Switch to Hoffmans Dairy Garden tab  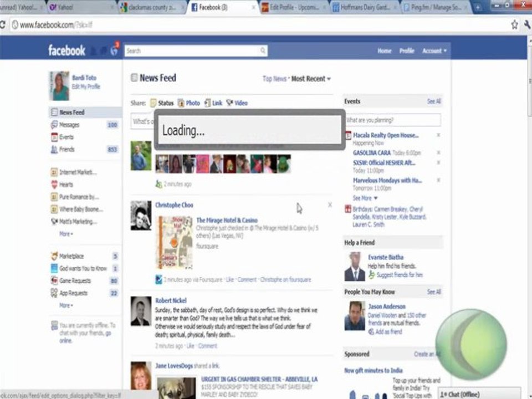coord(364,7)
